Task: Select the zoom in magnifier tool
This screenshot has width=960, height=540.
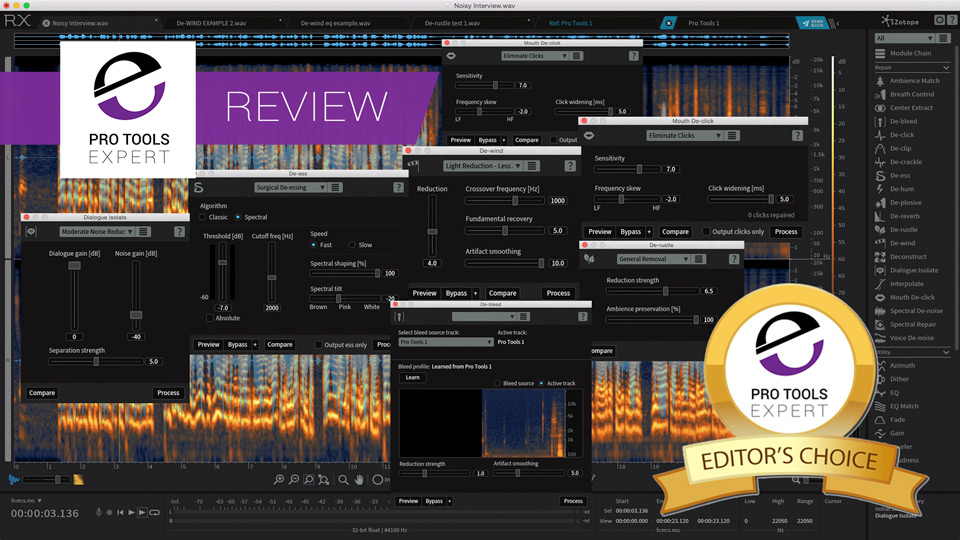Action: [x=279, y=480]
